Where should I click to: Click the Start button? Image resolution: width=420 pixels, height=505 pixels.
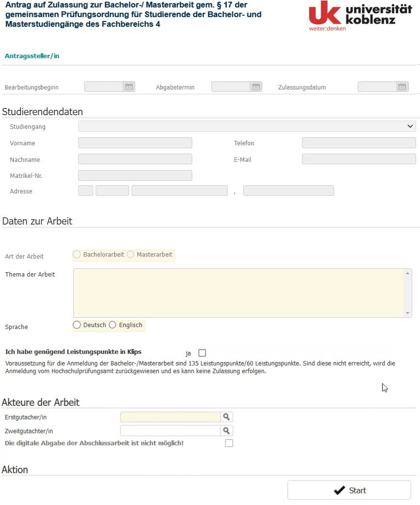pos(349,490)
